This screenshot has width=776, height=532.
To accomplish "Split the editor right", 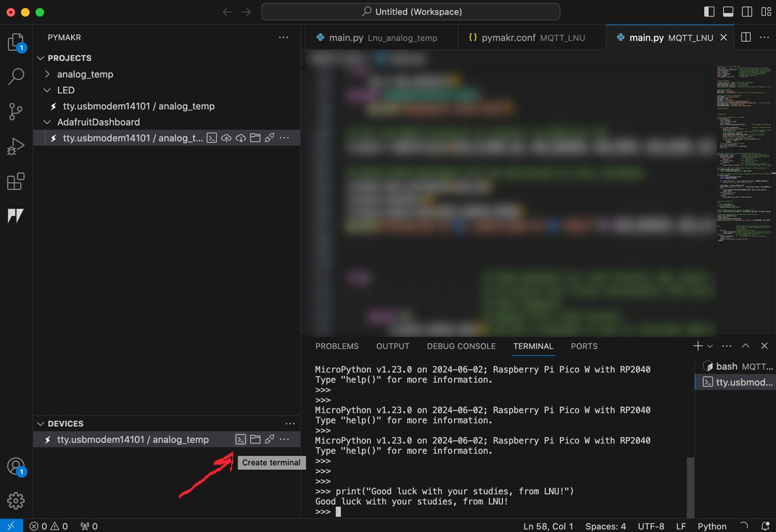I will pyautogui.click(x=746, y=37).
